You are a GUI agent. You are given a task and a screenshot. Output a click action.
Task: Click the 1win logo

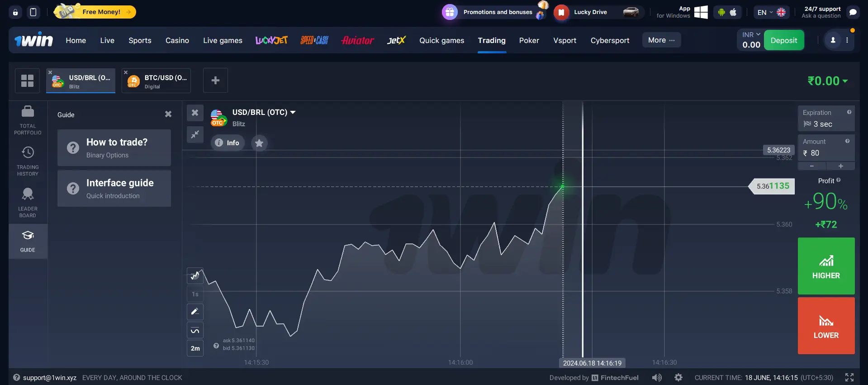[33, 40]
